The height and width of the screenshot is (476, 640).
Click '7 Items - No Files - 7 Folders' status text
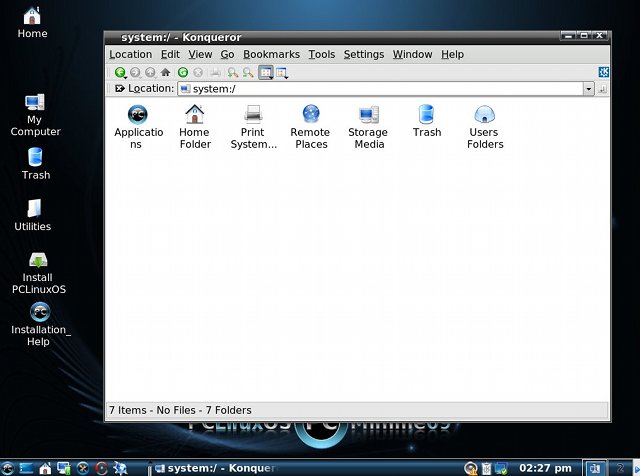[180, 410]
